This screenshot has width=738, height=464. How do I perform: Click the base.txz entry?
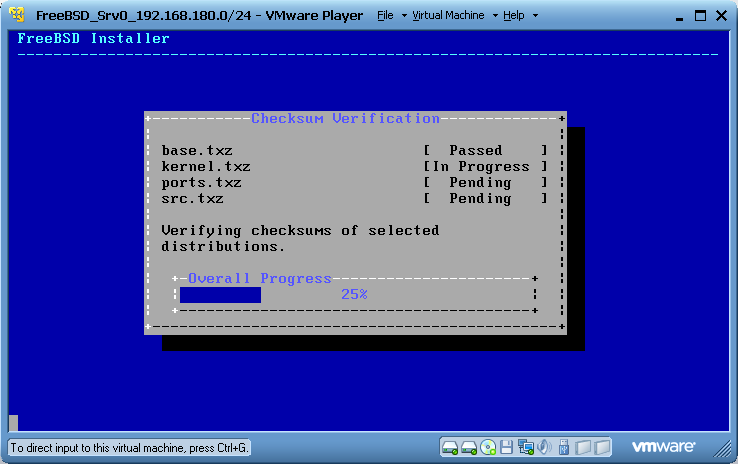pyautogui.click(x=197, y=151)
